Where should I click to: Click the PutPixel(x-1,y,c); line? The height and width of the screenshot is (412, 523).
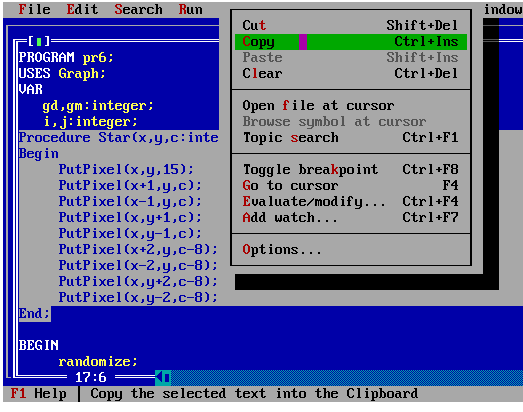(130, 201)
